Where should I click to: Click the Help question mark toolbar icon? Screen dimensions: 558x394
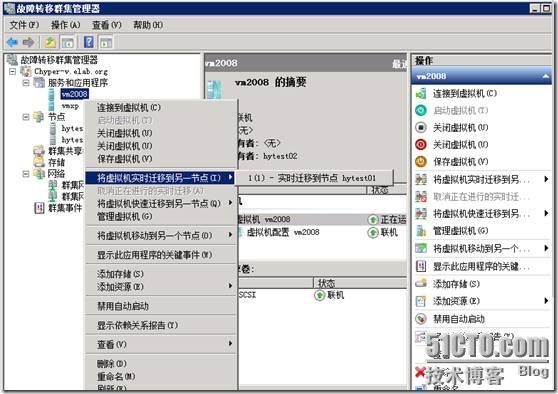[x=89, y=42]
